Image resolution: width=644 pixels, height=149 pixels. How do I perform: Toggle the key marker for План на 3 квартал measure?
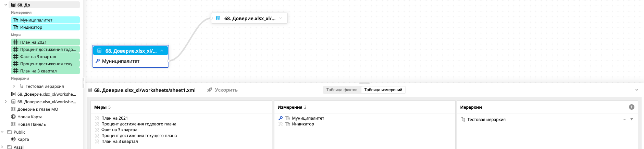click(x=97, y=141)
